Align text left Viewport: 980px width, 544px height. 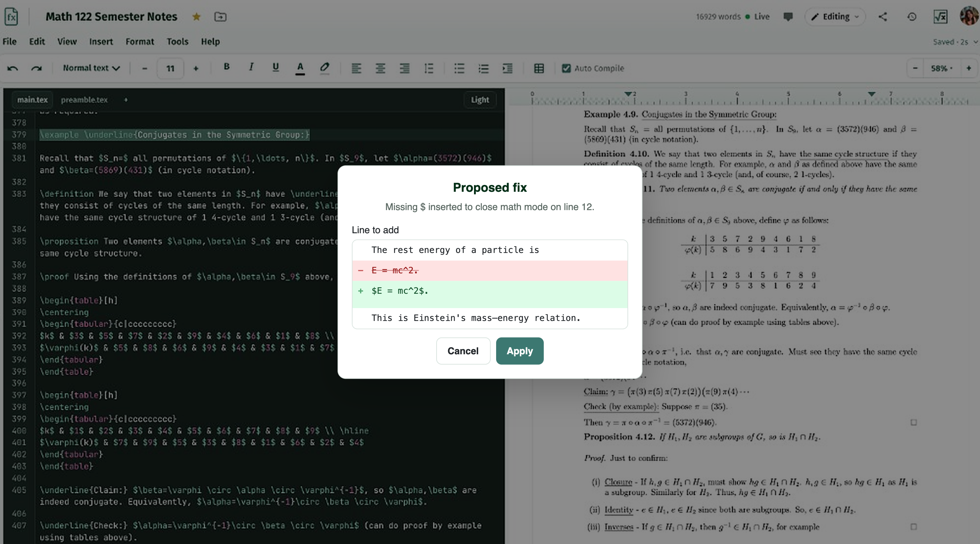point(356,68)
